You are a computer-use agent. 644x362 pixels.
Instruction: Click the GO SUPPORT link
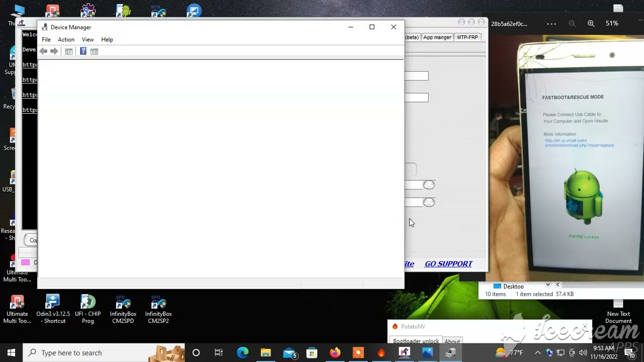(x=448, y=264)
